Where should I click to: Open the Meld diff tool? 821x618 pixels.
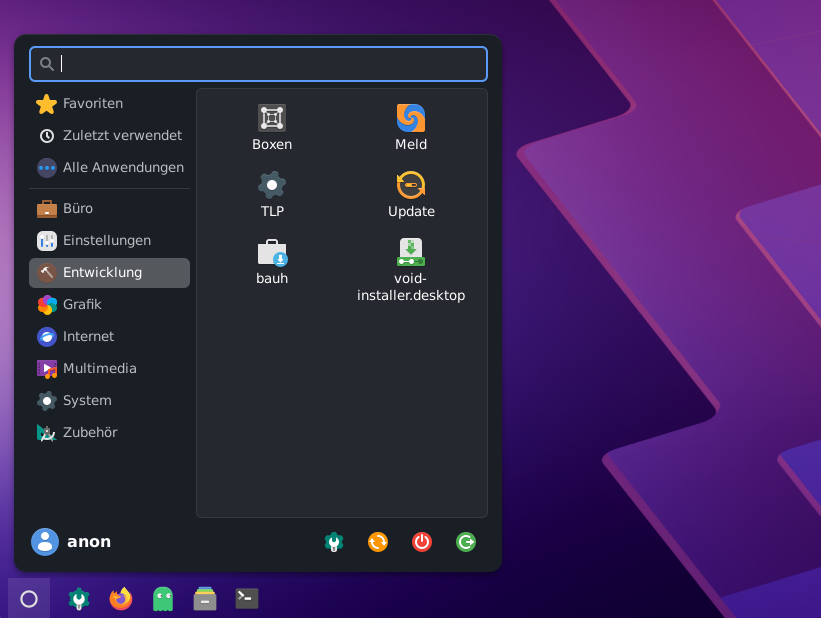(411, 128)
